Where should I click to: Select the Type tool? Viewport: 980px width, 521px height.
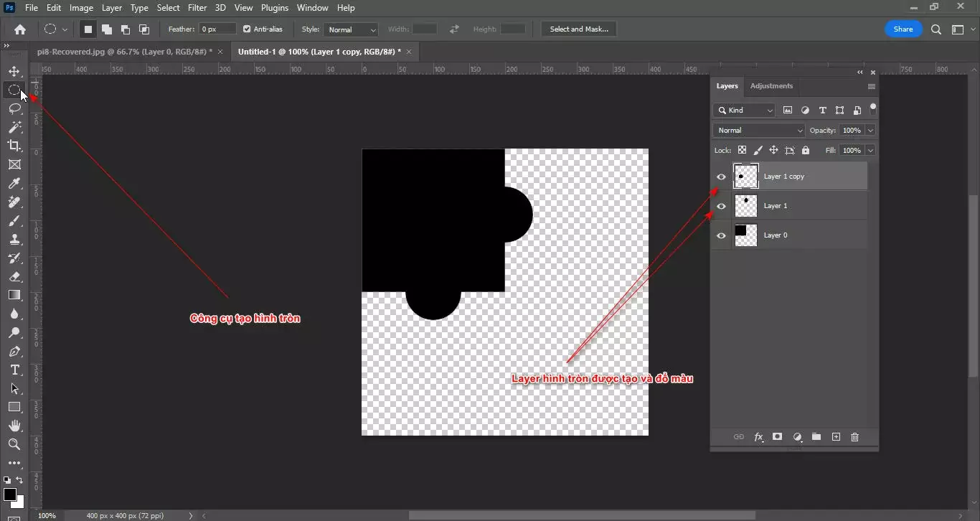coord(14,370)
